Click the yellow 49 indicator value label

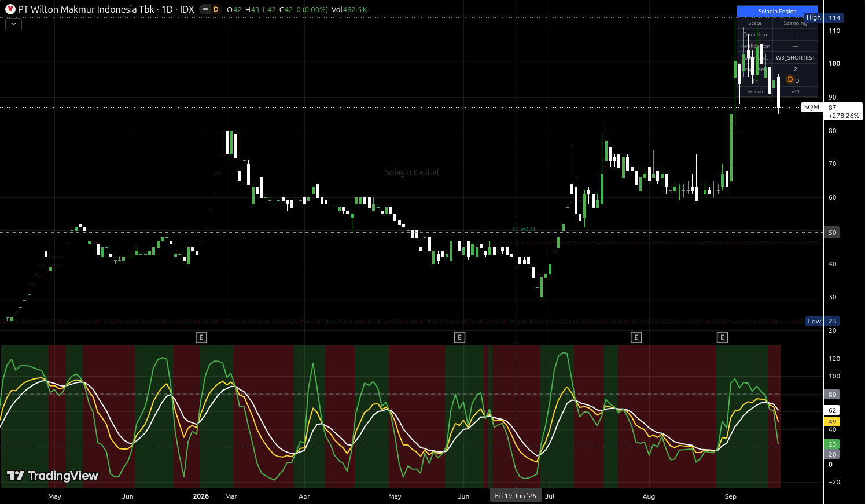click(832, 422)
